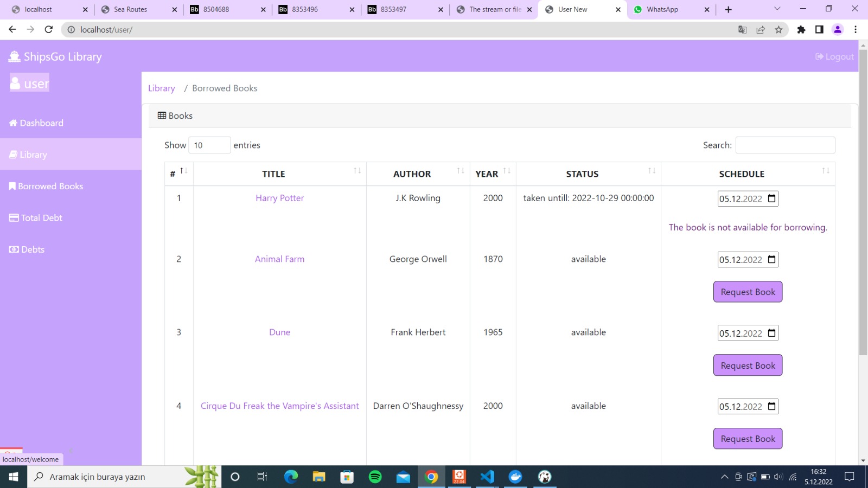868x488 pixels.
Task: Open the calendar picker for Dune
Action: coord(771,333)
